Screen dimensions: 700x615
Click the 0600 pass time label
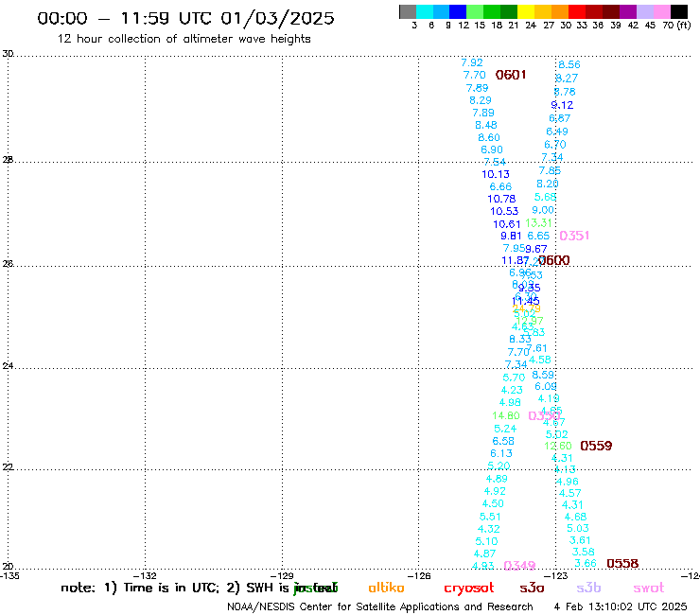(554, 260)
